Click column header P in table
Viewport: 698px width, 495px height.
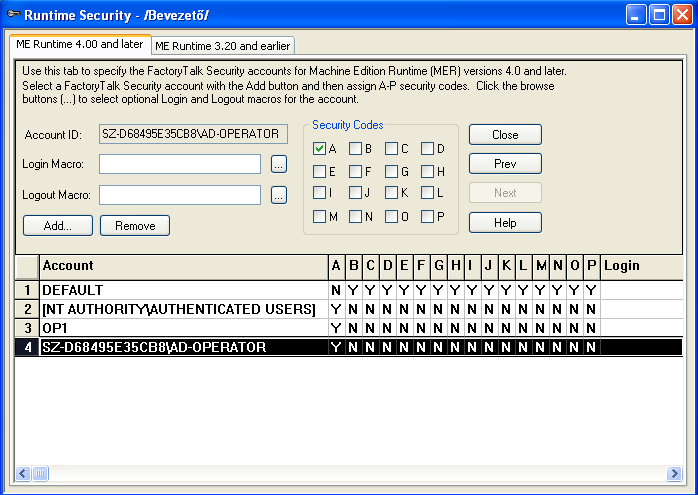point(592,267)
